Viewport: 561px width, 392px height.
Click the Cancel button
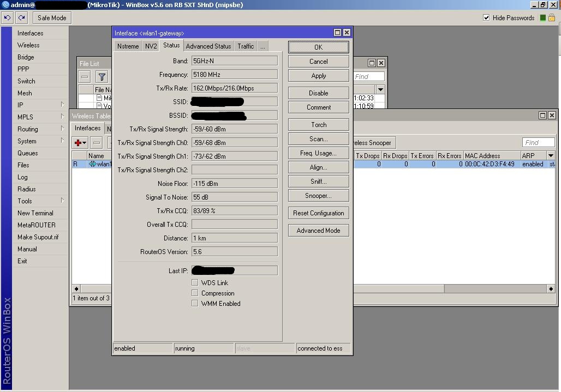tap(318, 62)
